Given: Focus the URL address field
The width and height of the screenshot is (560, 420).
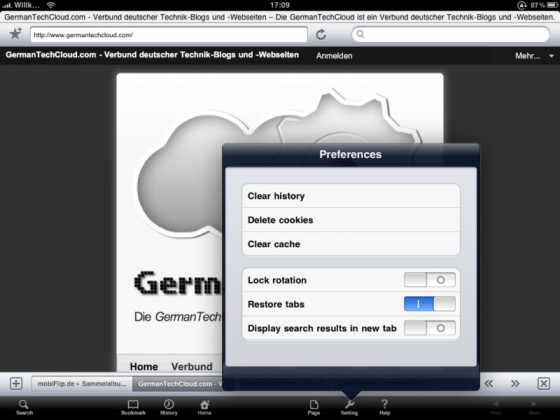Looking at the screenshot, I should pyautogui.click(x=169, y=35).
